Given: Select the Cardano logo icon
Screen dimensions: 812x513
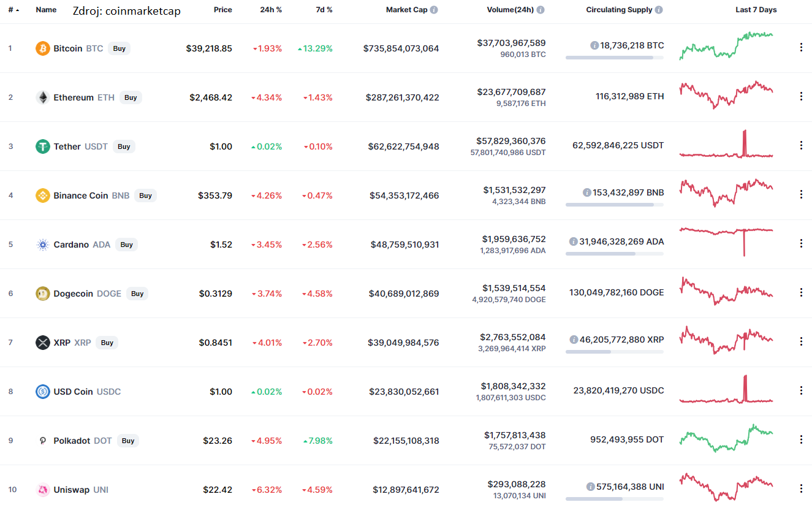Looking at the screenshot, I should (42, 244).
